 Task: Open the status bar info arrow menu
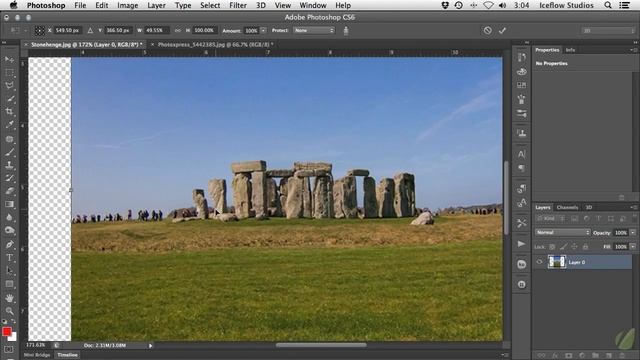[150, 346]
